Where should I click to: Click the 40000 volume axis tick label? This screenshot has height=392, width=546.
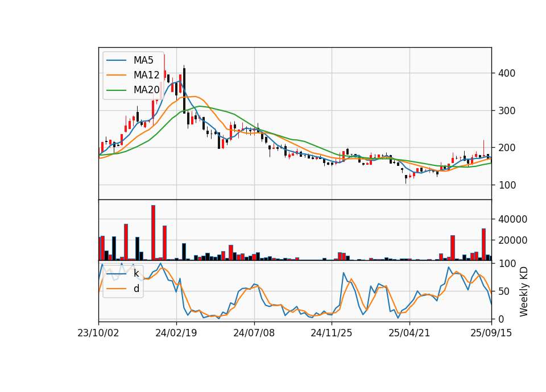point(512,219)
